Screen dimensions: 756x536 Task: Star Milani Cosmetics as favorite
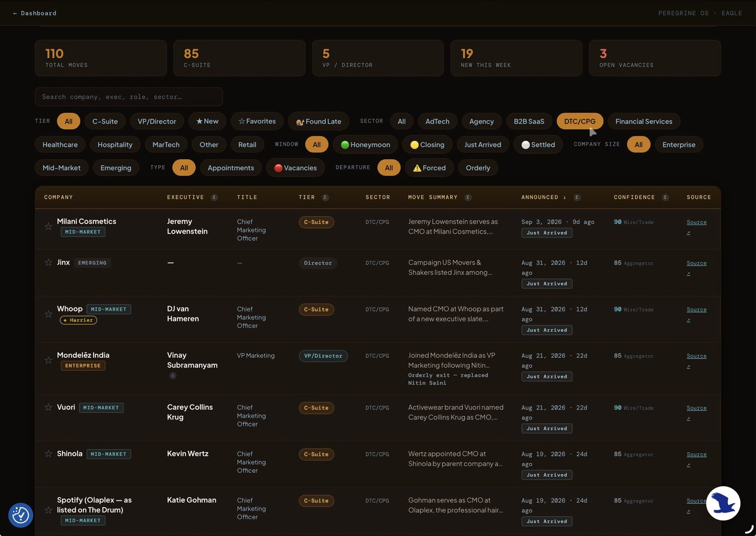coord(49,227)
